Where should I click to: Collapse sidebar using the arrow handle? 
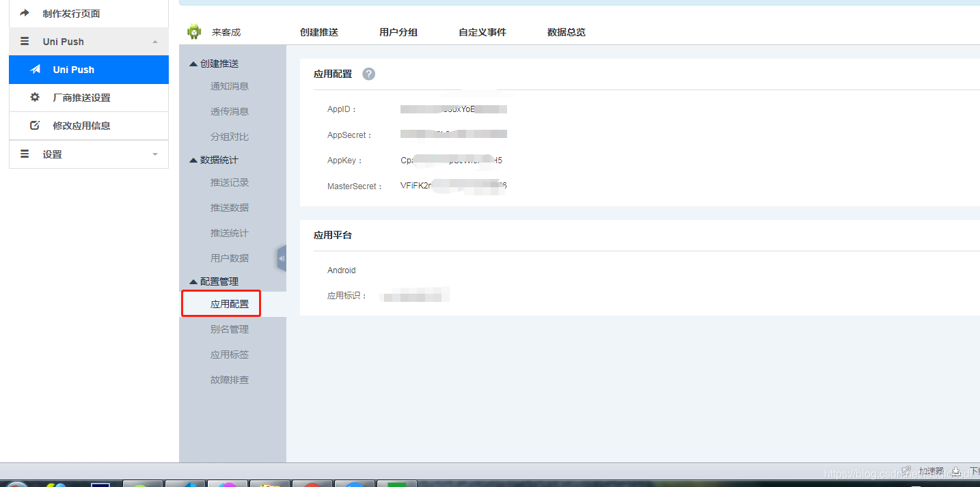coord(282,258)
